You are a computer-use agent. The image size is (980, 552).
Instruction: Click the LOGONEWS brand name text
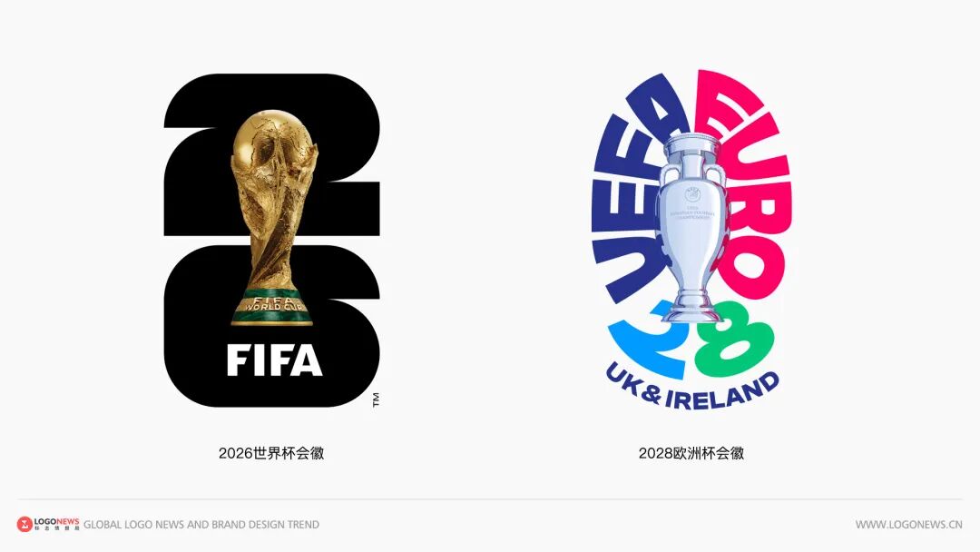[57, 521]
